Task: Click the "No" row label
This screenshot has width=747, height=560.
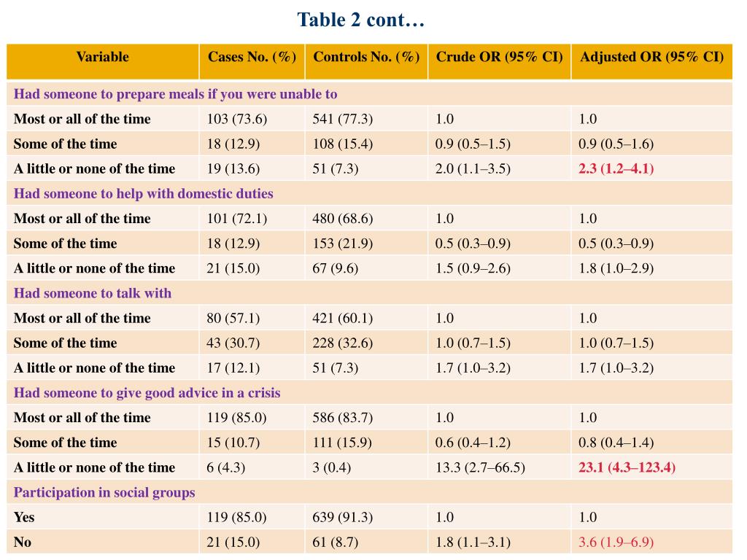Action: [23, 542]
